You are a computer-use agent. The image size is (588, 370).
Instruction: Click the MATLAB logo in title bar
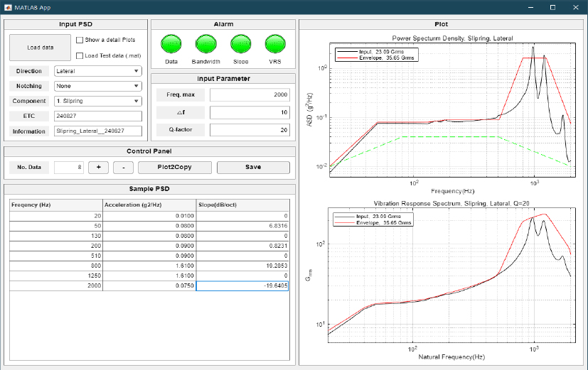click(8, 7)
